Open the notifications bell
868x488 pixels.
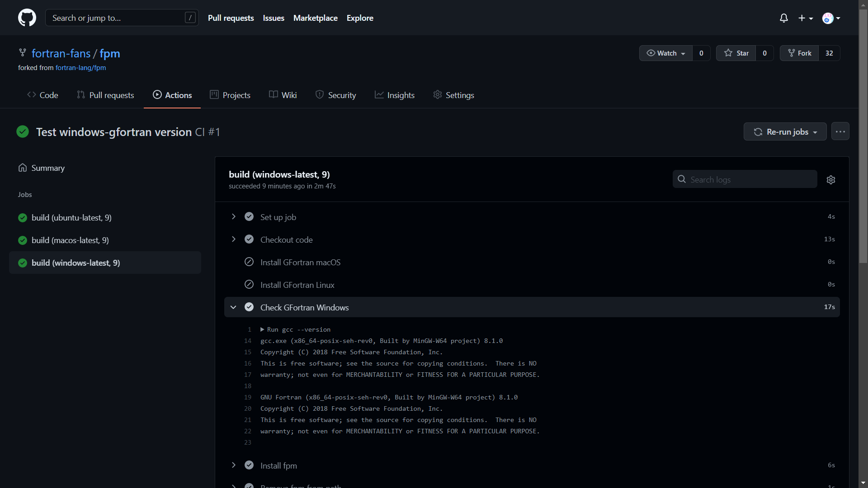pos(784,18)
